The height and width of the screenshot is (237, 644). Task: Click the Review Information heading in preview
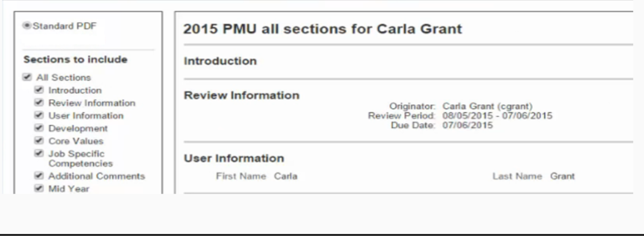pos(241,96)
